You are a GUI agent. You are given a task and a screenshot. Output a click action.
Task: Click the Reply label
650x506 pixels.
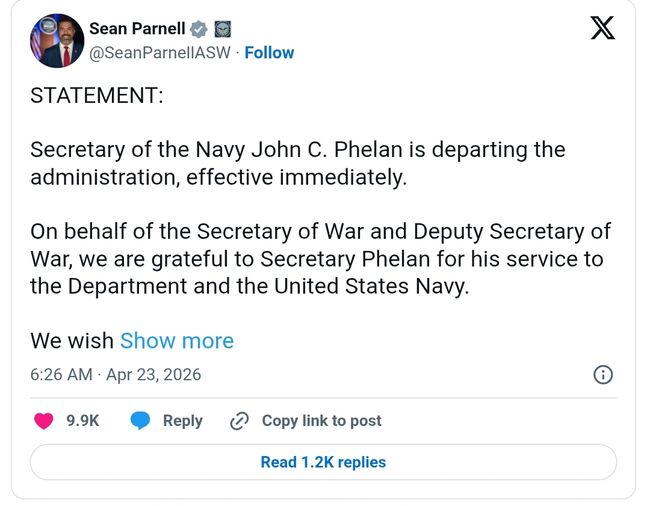click(x=182, y=421)
